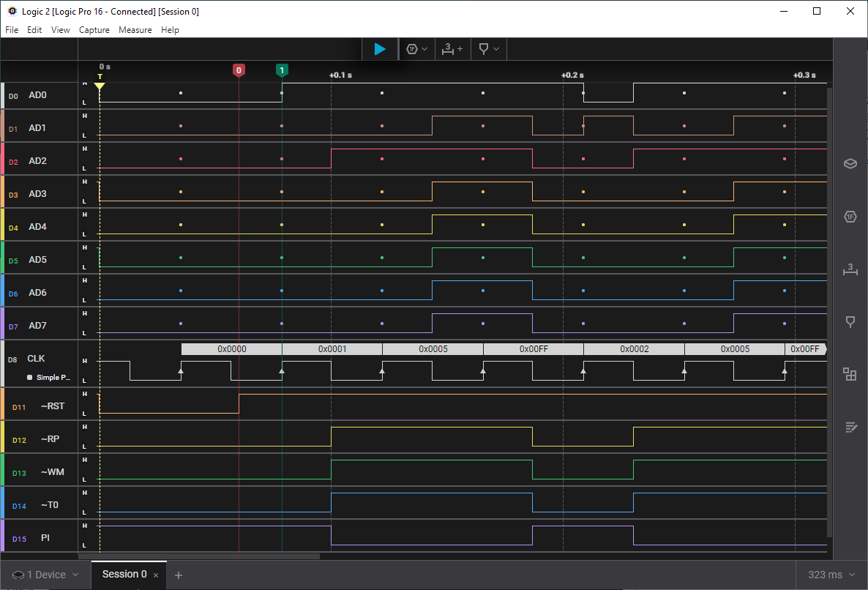The width and height of the screenshot is (868, 590).
Task: Open Timing Markers panel in right sidebar
Action: (850, 322)
